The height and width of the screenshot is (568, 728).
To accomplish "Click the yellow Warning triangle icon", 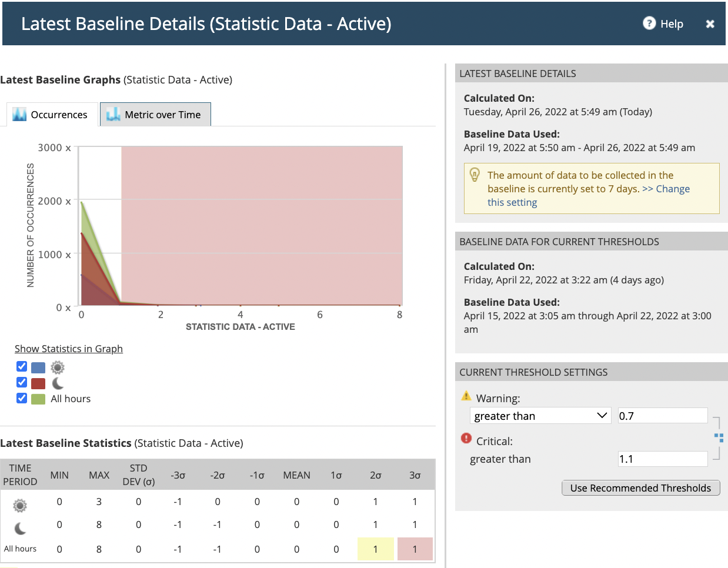I will pos(466,396).
